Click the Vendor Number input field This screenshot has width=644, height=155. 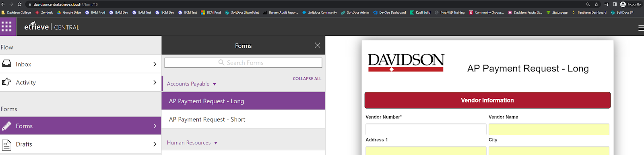click(x=426, y=129)
